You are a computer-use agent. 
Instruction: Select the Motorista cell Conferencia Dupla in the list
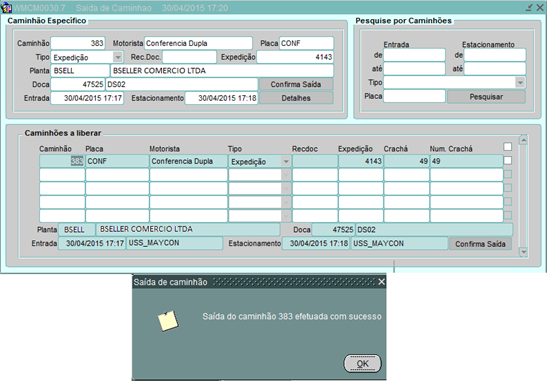point(188,161)
